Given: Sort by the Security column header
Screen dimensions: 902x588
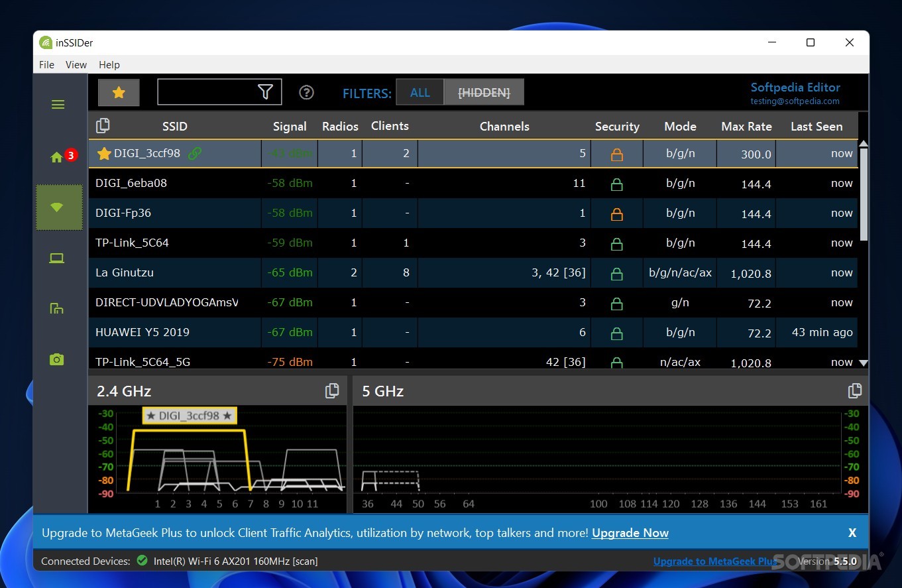Looking at the screenshot, I should 617,126.
